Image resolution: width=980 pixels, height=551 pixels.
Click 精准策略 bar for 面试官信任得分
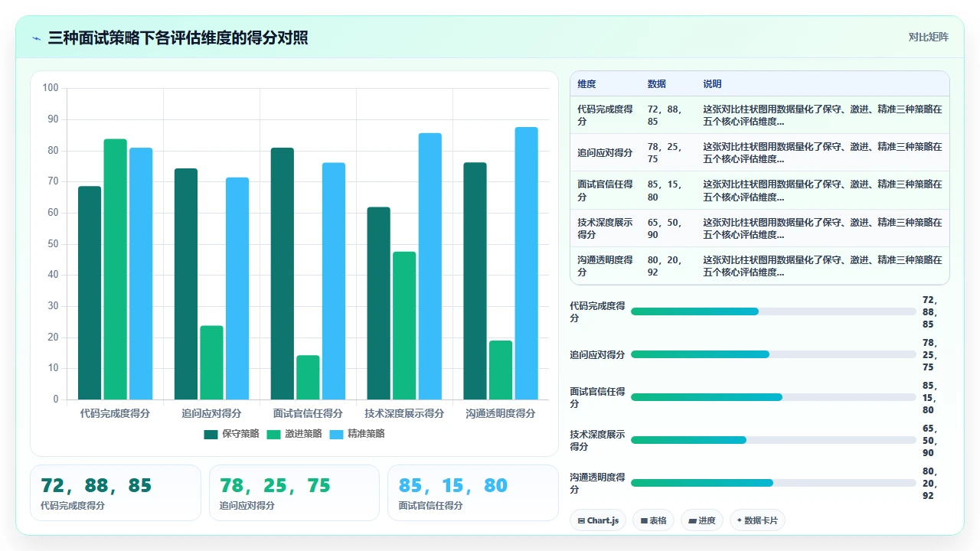point(334,281)
